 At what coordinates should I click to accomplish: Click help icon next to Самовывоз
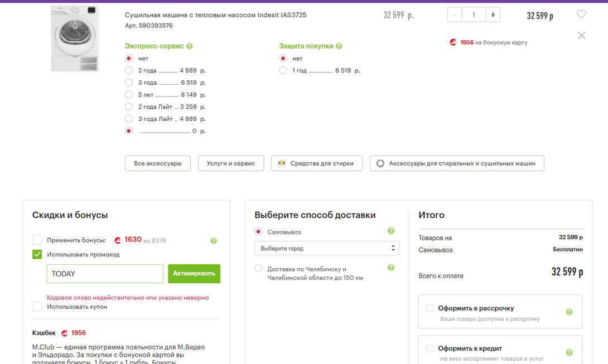click(x=391, y=231)
